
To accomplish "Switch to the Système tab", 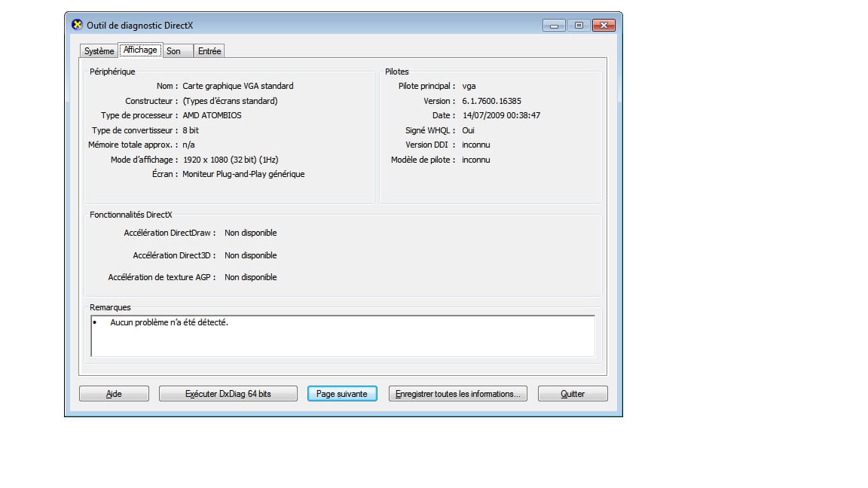I will coord(99,51).
